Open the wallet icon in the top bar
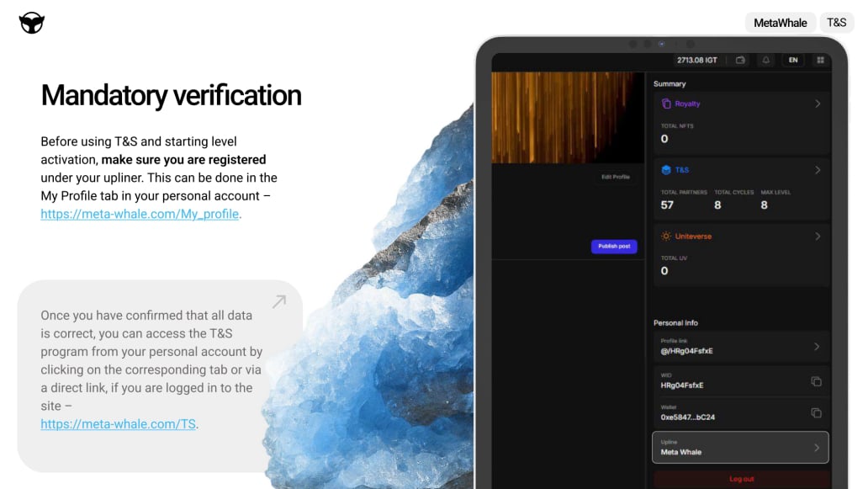 tap(740, 60)
